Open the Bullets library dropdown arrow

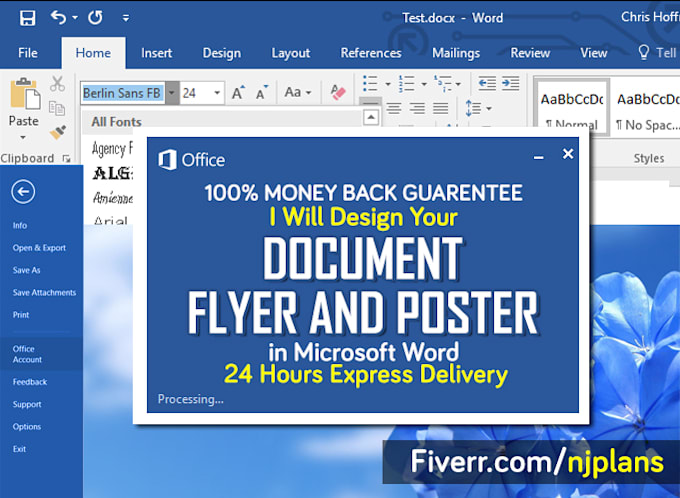tap(388, 84)
